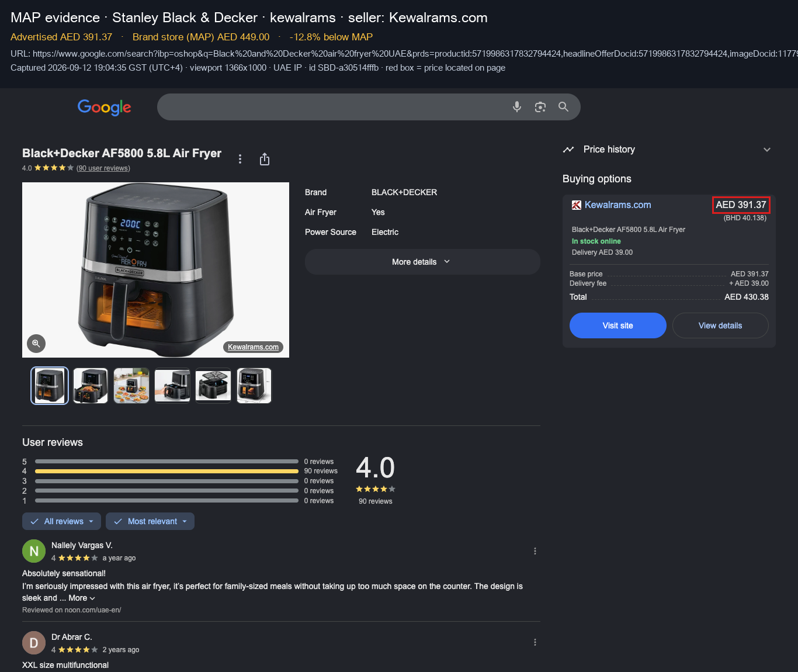Filter by 5 star reviews bar
Screen dimensions: 798x672
(x=166, y=462)
